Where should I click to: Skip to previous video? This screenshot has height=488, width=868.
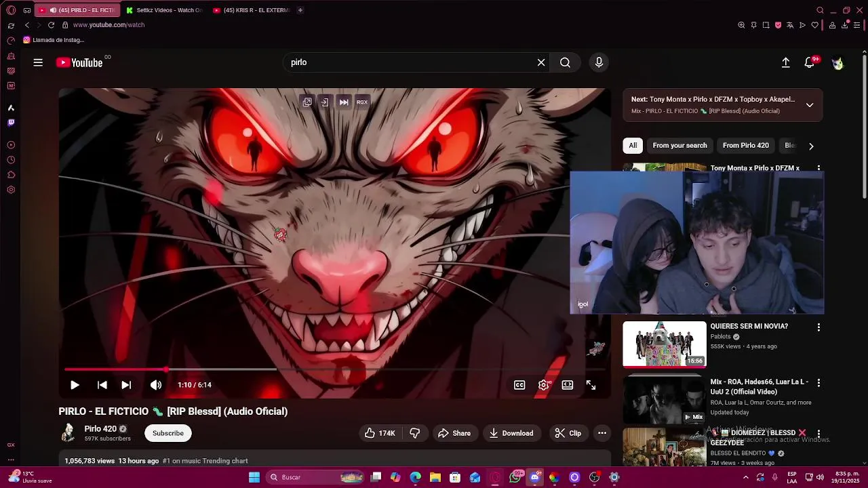coord(102,385)
